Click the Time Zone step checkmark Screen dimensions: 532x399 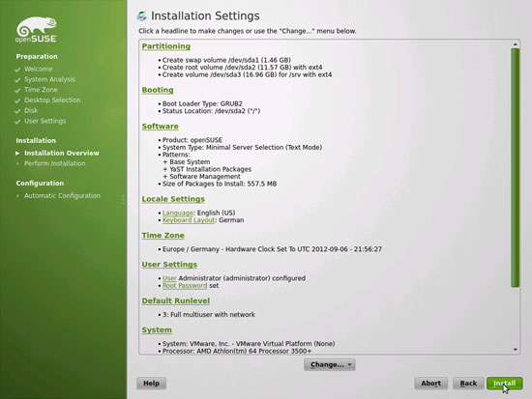(17, 91)
